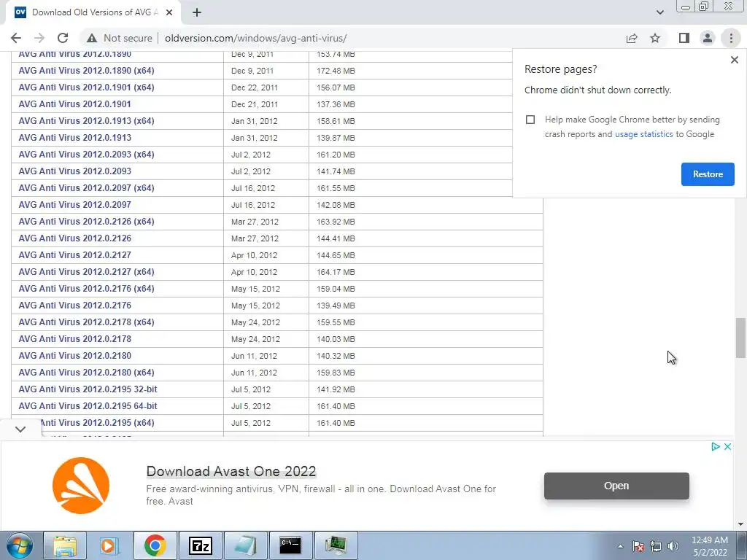Open the tab search dropdown
The height and width of the screenshot is (560, 747).
click(659, 12)
